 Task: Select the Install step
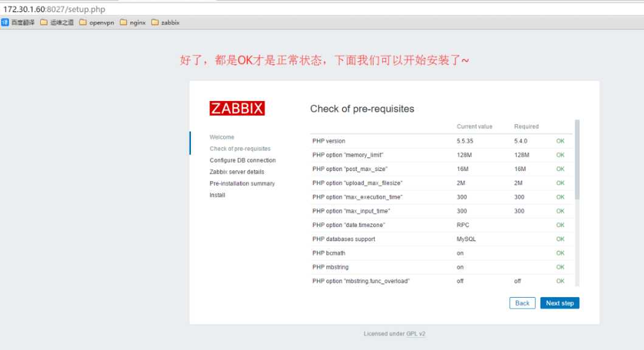(217, 195)
